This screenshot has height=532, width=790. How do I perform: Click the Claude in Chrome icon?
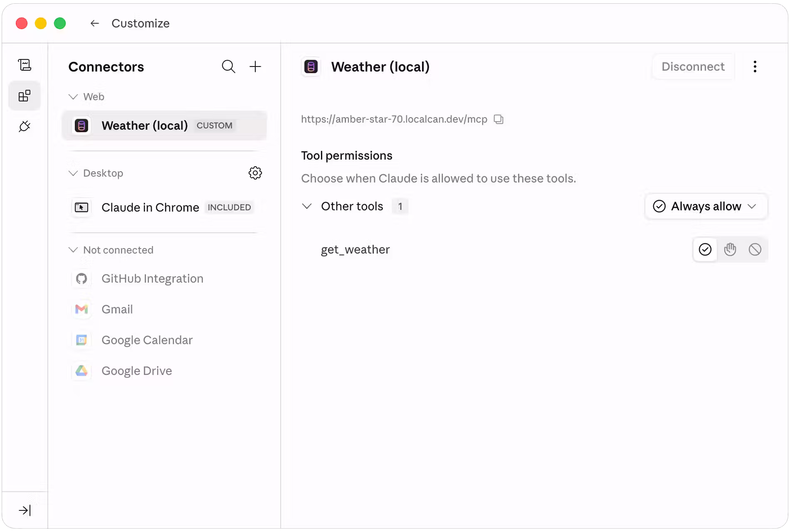click(81, 207)
